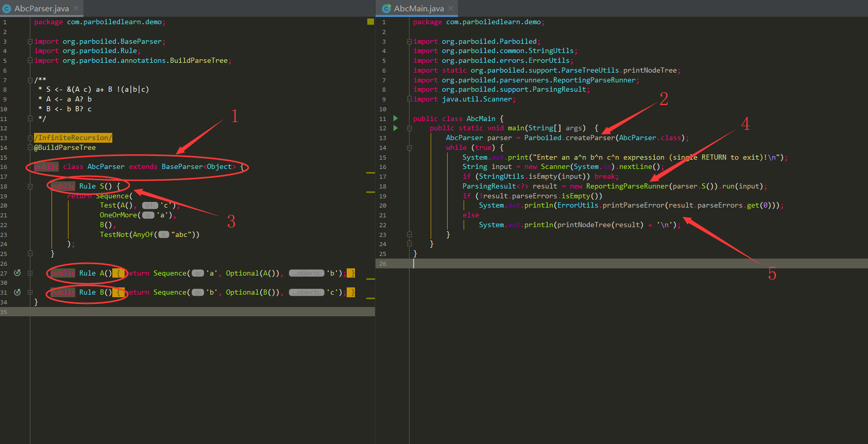The height and width of the screenshot is (444, 868).
Task: Expand the folded Rule B() method
Action: pyautogui.click(x=30, y=293)
